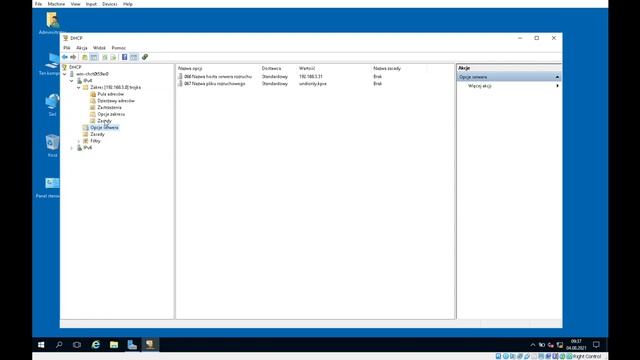Screen dimensions: 640x360
Task: Click Standardowy in the 066 row
Action: 275,77
